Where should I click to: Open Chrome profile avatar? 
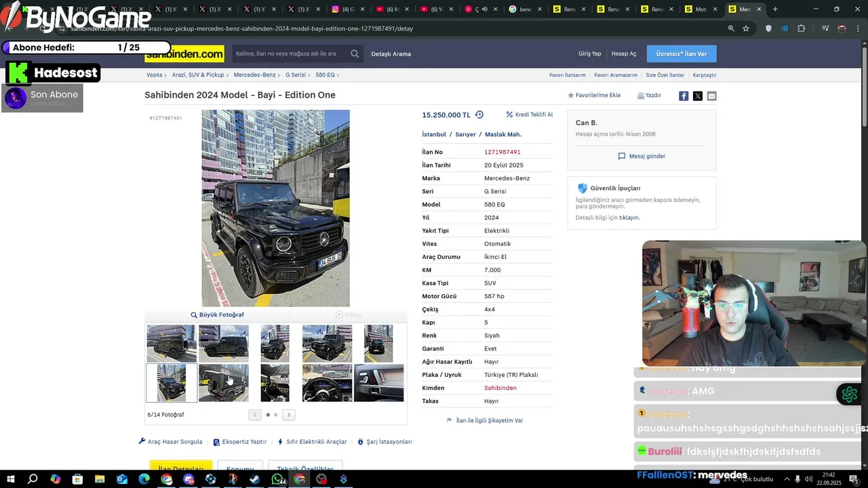842,28
